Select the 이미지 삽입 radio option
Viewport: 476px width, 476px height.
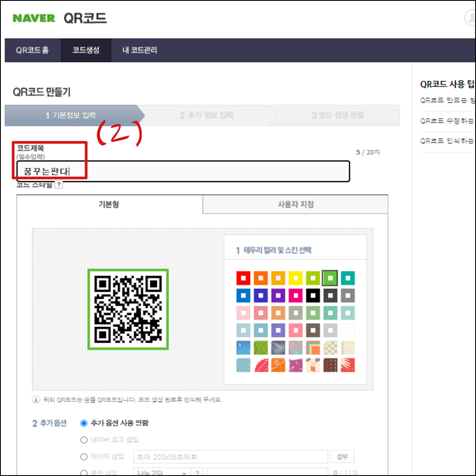pos(84,457)
